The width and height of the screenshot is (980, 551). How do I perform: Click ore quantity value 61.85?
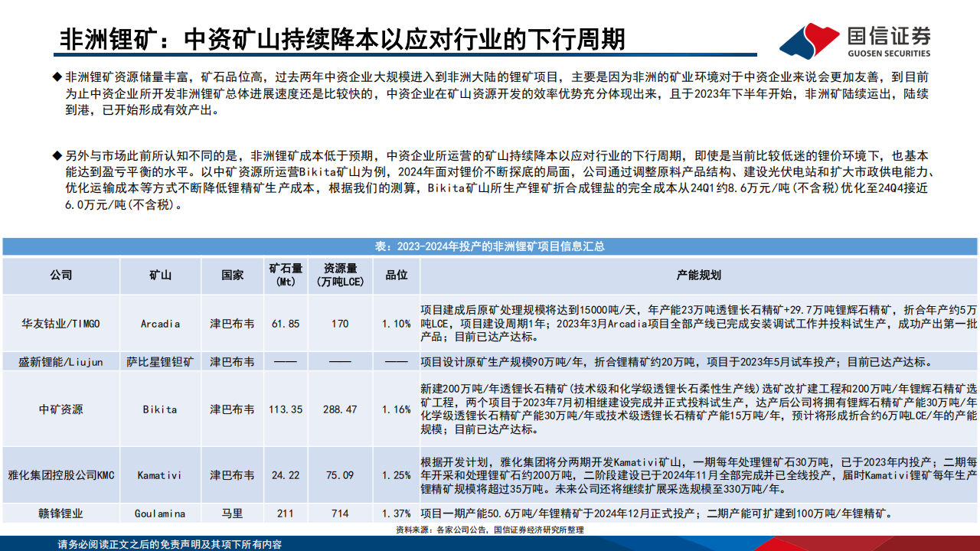pos(286,324)
